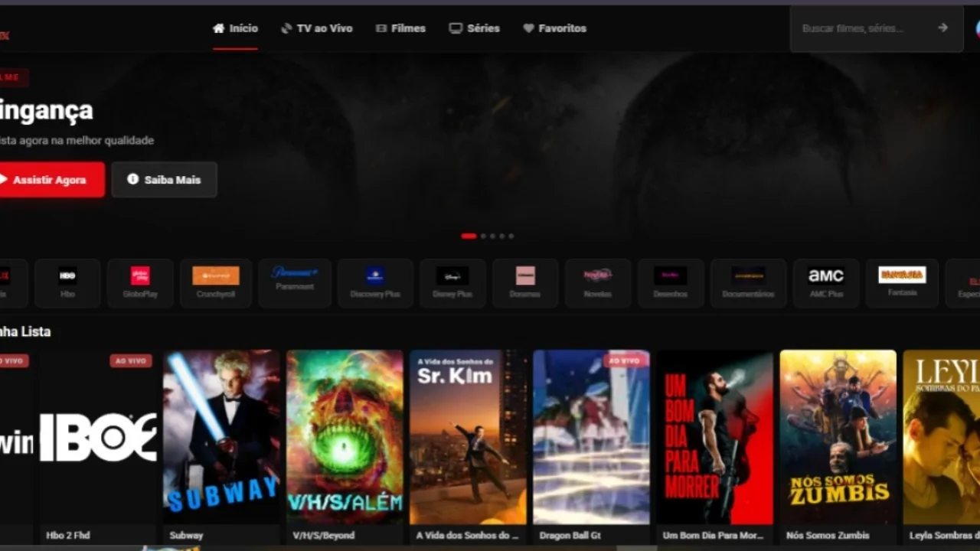The width and height of the screenshot is (980, 551).
Task: Open the V/H/S/Além poster
Action: coord(345,437)
